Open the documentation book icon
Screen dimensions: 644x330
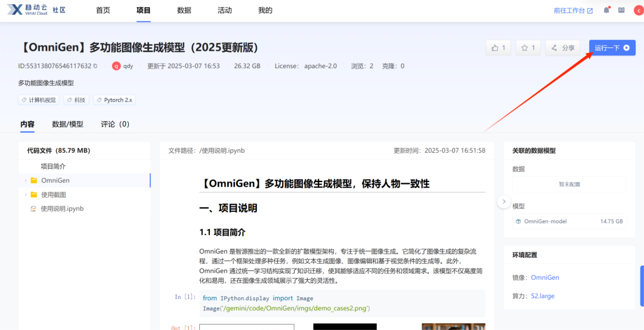(621, 10)
